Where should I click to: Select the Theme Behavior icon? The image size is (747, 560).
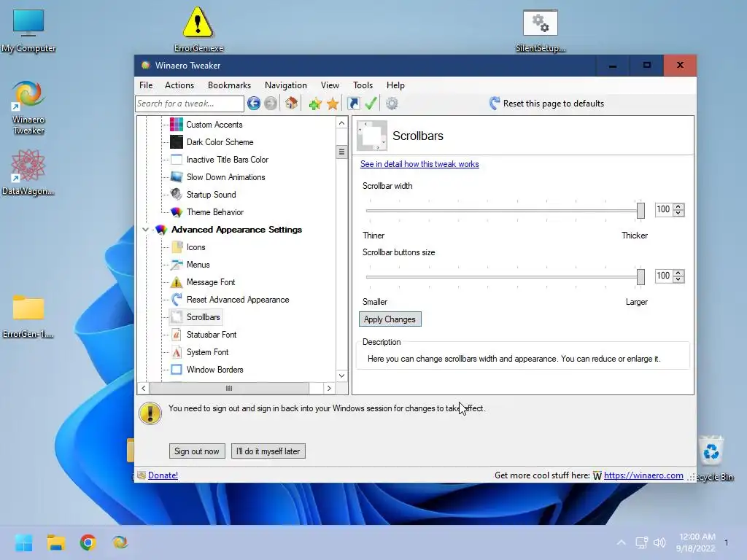pyautogui.click(x=177, y=212)
